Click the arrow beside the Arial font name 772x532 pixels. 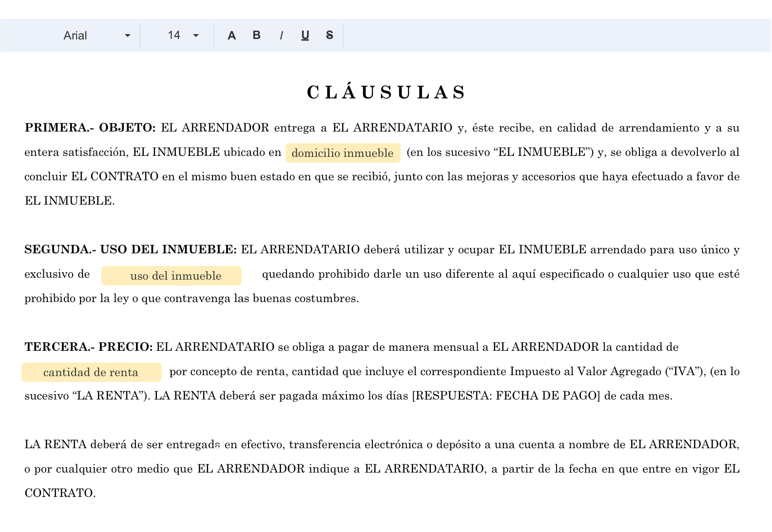click(128, 36)
